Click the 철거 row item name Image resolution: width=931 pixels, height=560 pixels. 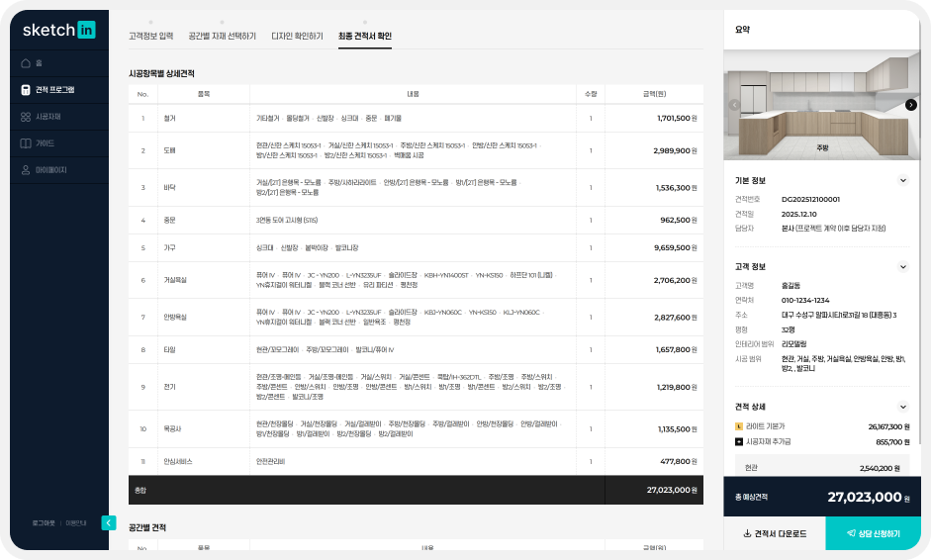pos(170,118)
